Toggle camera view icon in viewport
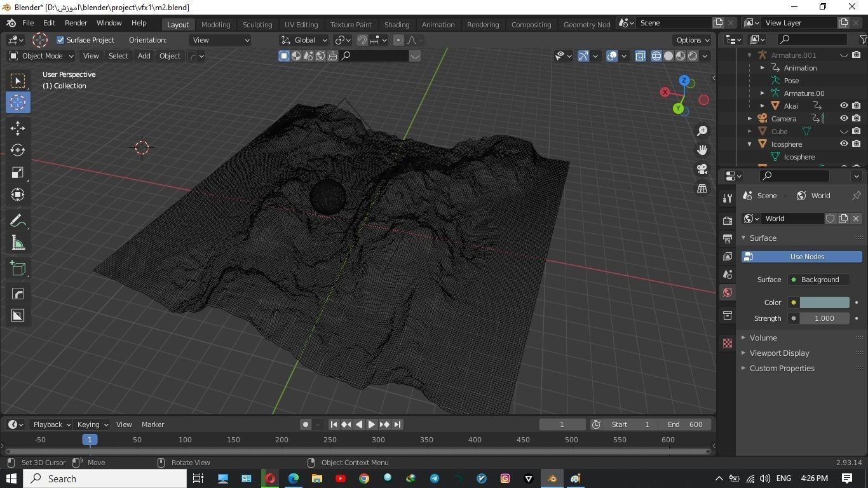This screenshot has width=868, height=488. point(702,169)
